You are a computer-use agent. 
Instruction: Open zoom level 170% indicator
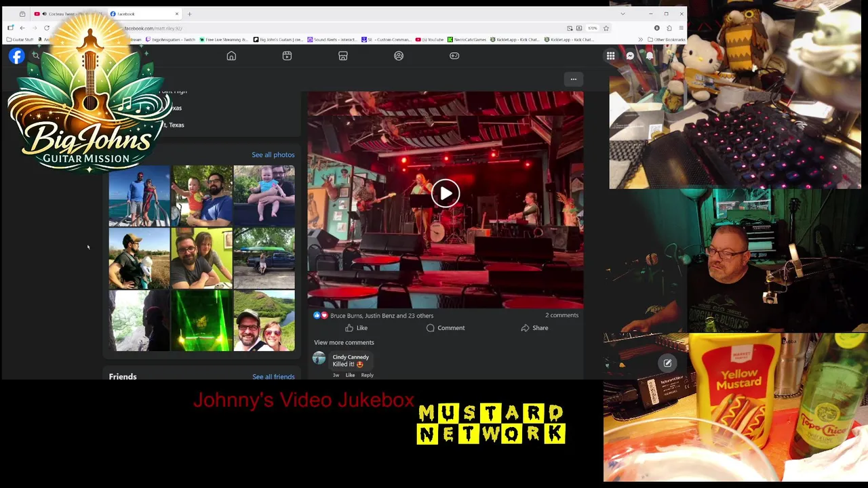click(593, 28)
